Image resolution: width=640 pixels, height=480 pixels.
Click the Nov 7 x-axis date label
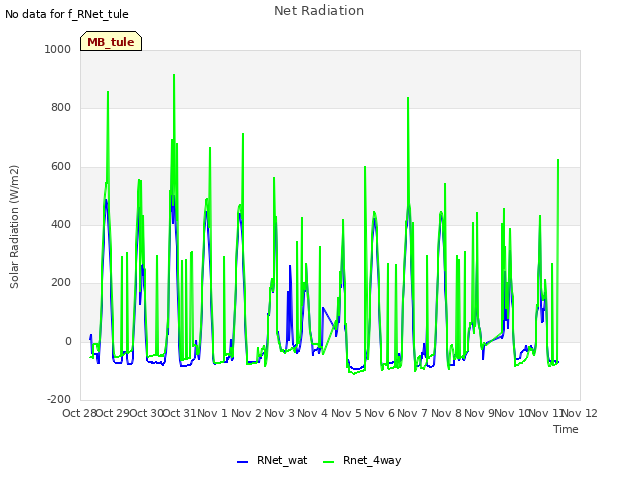click(412, 413)
